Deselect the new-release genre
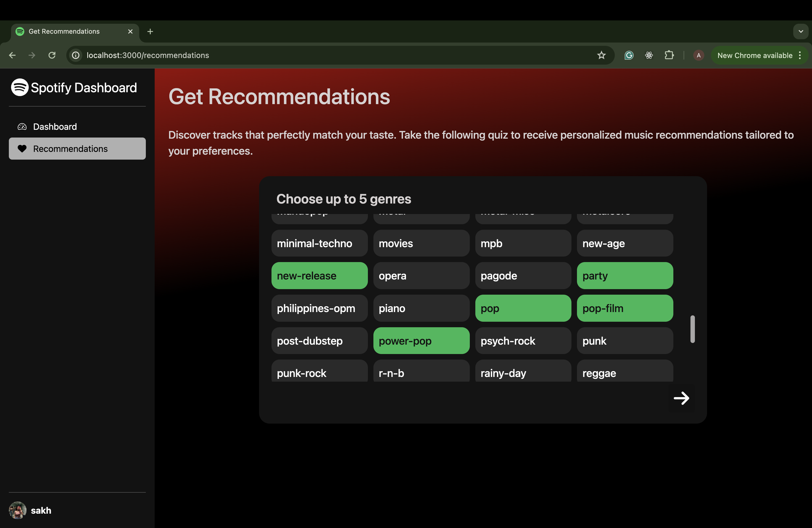The height and width of the screenshot is (528, 812). point(319,276)
